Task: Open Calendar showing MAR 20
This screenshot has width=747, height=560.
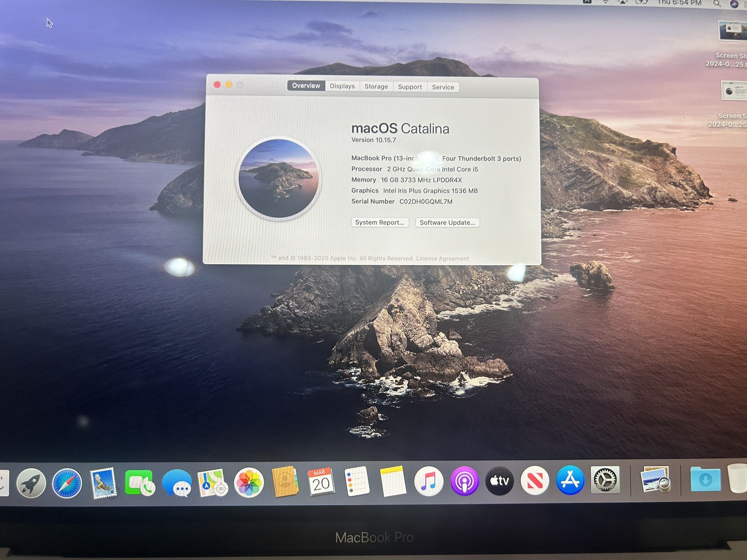Action: (x=321, y=482)
